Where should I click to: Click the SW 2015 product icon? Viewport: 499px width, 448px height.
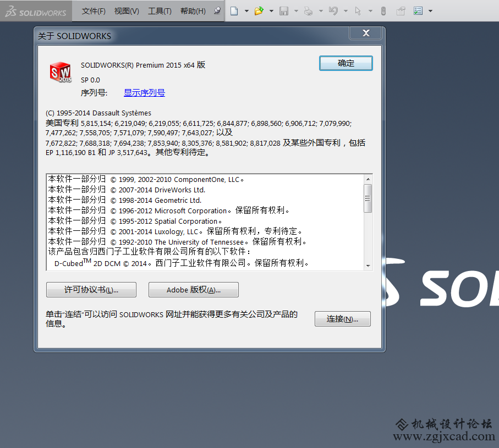61,72
